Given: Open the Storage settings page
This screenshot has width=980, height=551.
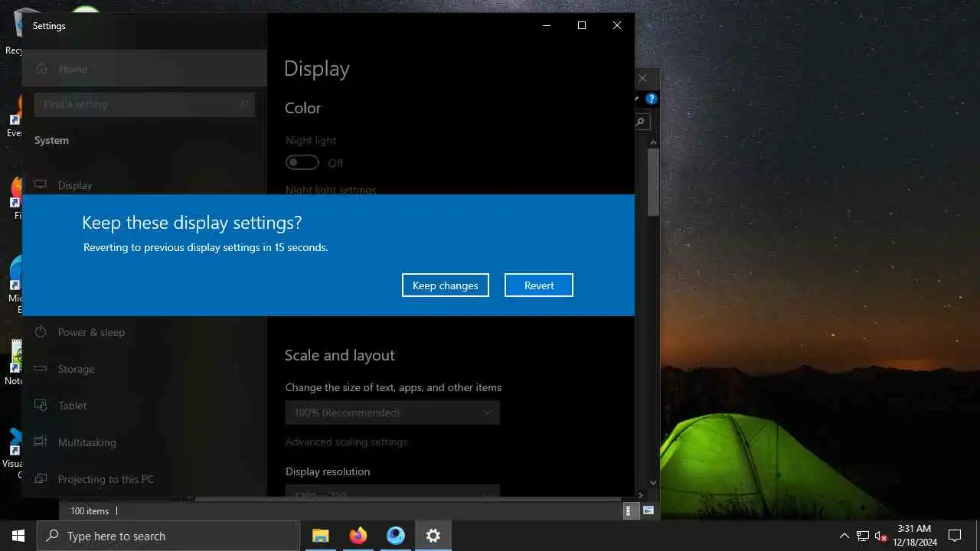Looking at the screenshot, I should [144, 369].
